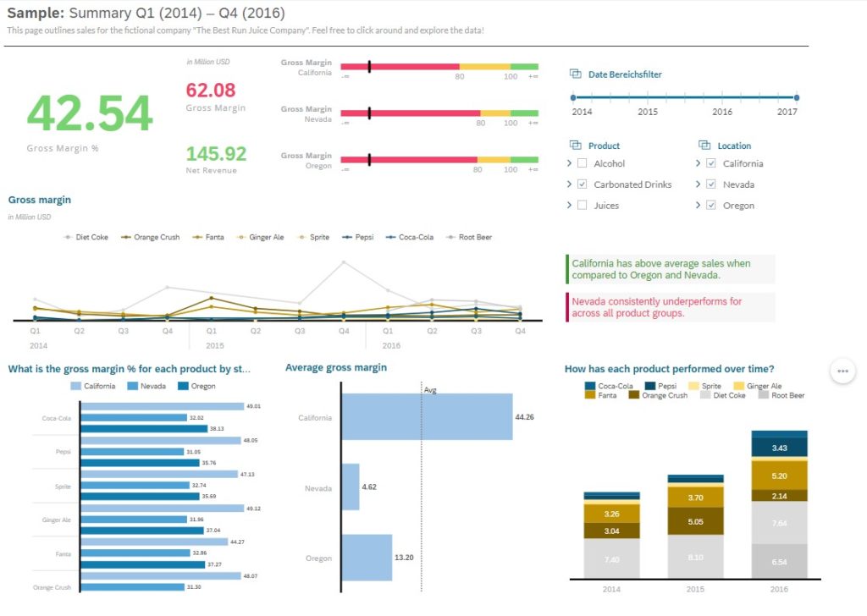This screenshot has width=867, height=616.
Task: Open the more options ellipsis menu
Action: tap(843, 371)
